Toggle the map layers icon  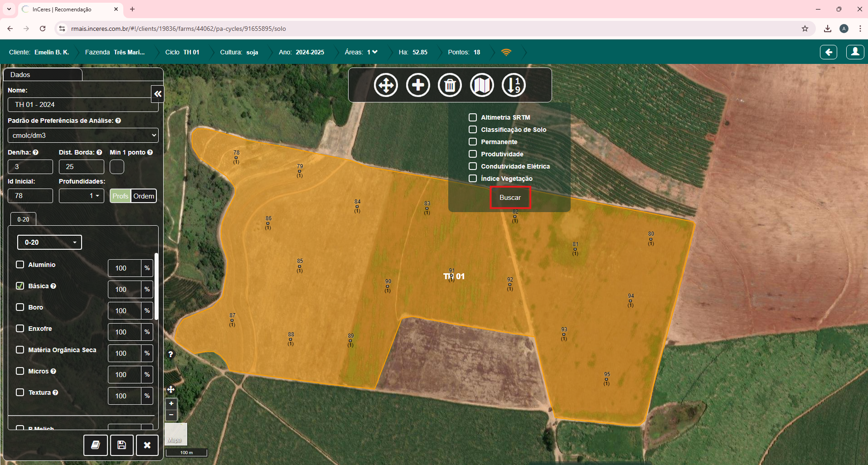tap(482, 85)
